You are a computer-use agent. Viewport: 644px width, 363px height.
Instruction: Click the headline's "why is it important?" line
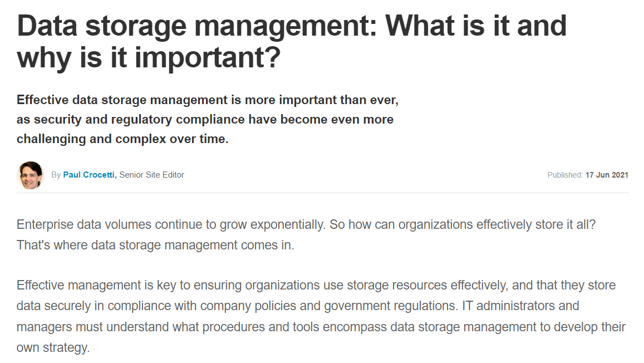tap(148, 58)
